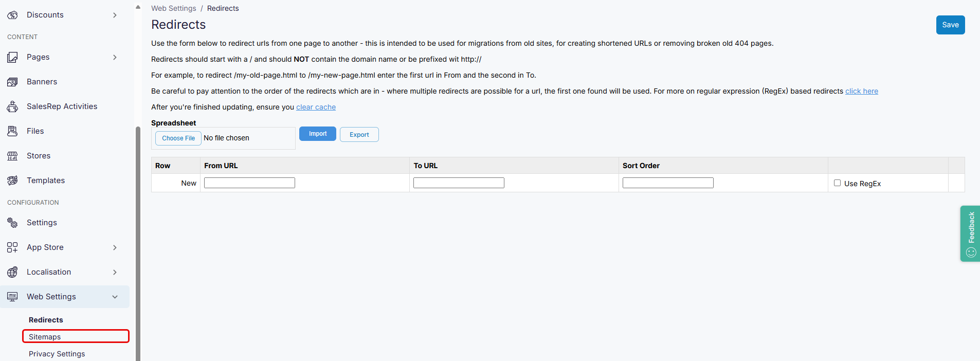This screenshot has width=980, height=361.
Task: Open the Sitemaps menu item
Action: 44,337
